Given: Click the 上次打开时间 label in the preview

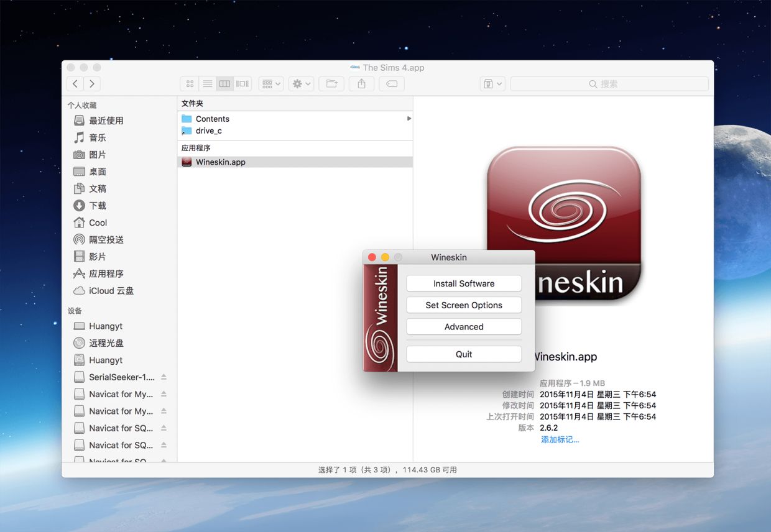Looking at the screenshot, I should 510,416.
